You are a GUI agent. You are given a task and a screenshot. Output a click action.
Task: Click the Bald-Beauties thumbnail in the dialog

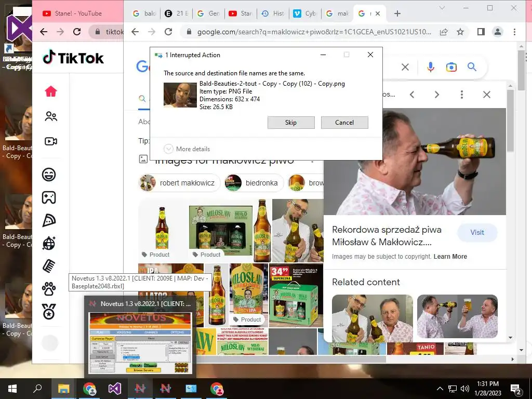point(180,95)
